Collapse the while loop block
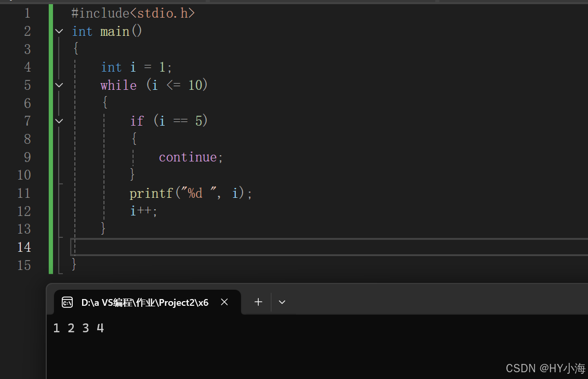The width and height of the screenshot is (588, 379). tap(59, 85)
